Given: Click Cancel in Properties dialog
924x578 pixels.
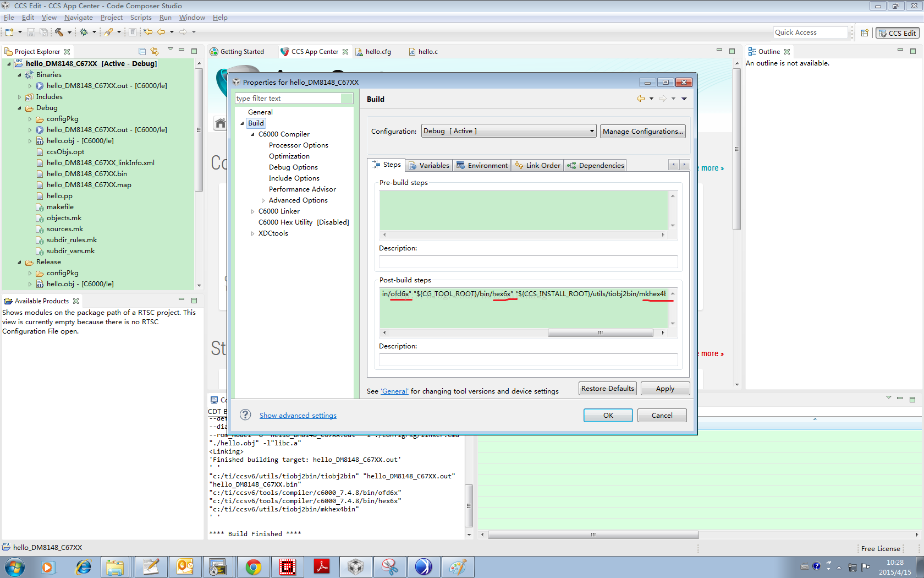Looking at the screenshot, I should (x=662, y=415).
